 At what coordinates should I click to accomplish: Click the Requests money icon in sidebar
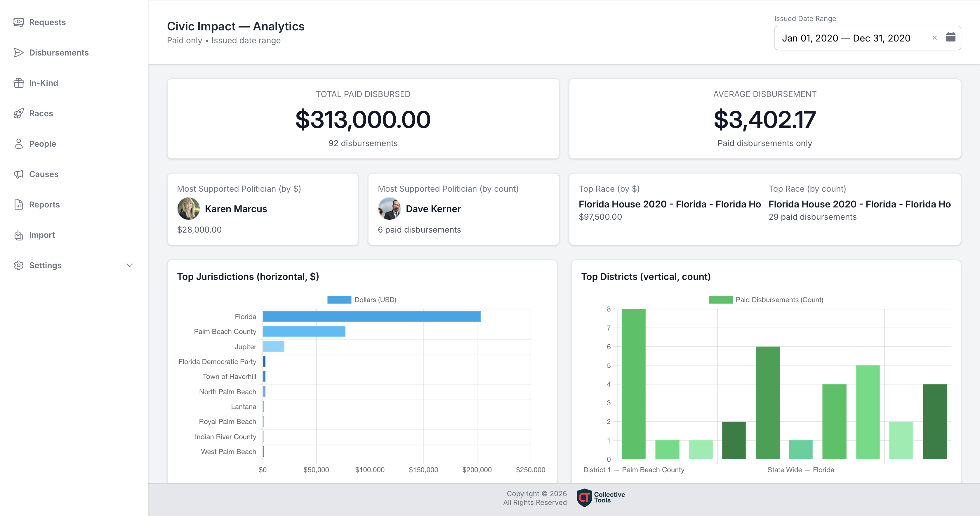[18, 22]
